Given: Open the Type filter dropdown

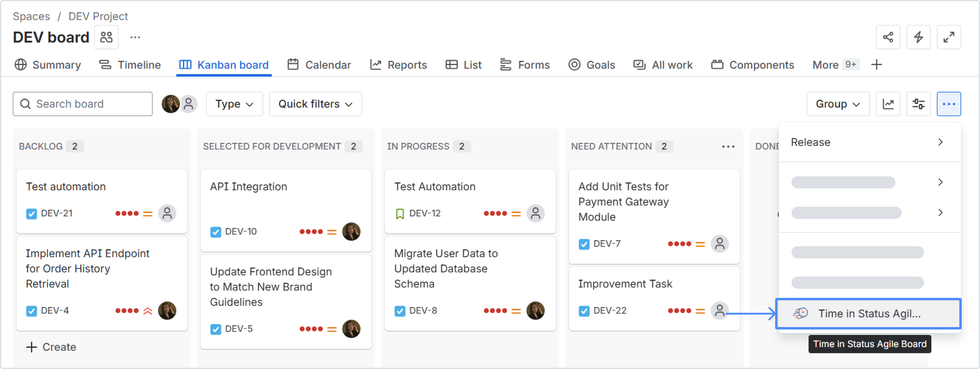Looking at the screenshot, I should point(234,104).
